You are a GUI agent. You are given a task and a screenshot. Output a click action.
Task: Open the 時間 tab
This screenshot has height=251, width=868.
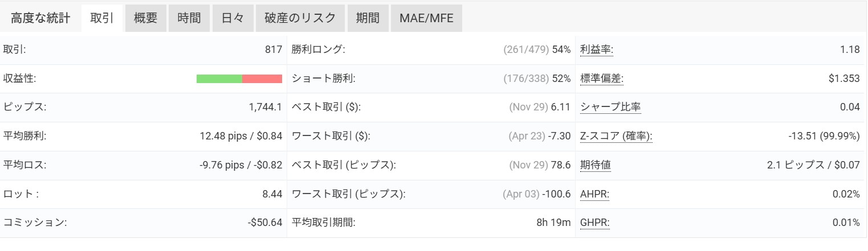pos(189,18)
